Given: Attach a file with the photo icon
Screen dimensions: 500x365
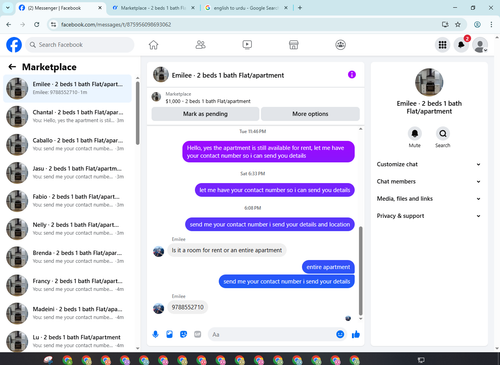Looking at the screenshot, I should (x=169, y=334).
